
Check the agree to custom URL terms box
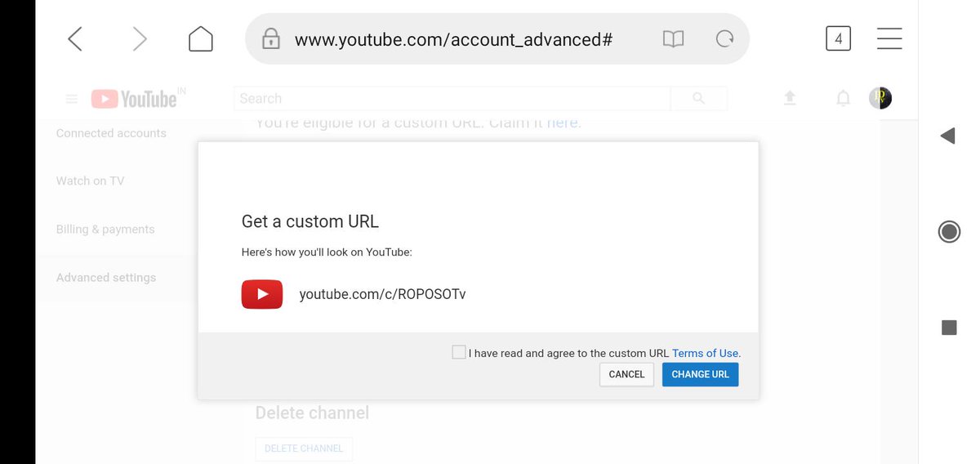click(459, 352)
